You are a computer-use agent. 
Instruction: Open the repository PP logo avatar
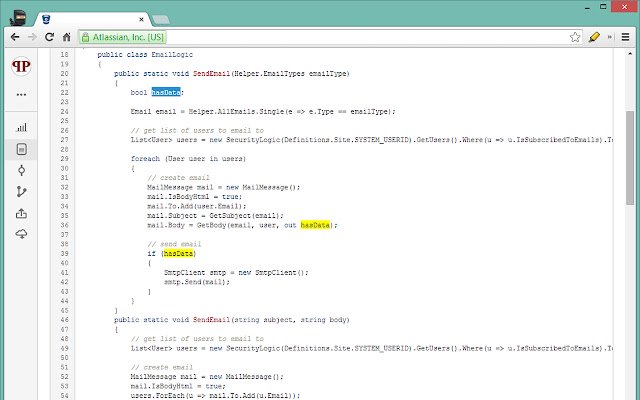click(21, 66)
